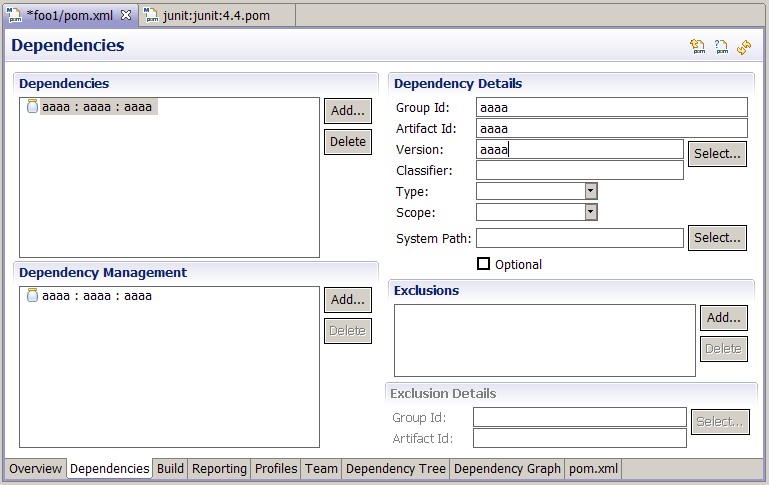Click into the Classifier input field
The height and width of the screenshot is (485, 769).
pos(579,171)
